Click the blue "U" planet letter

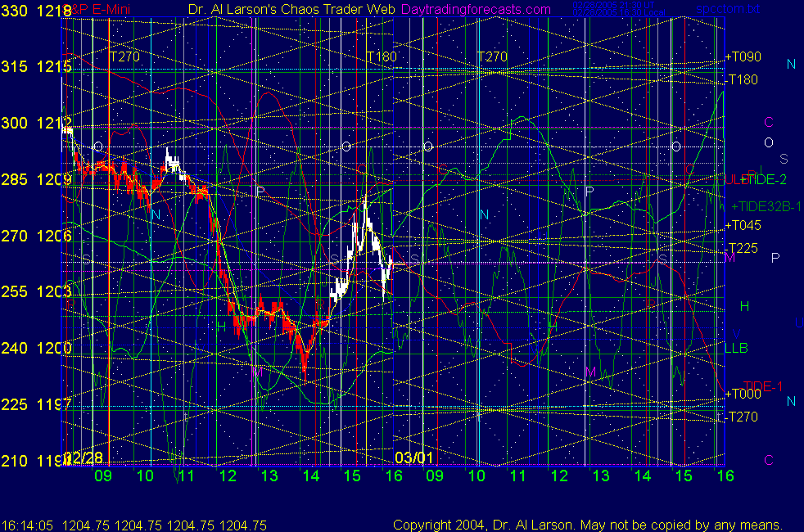[799, 322]
